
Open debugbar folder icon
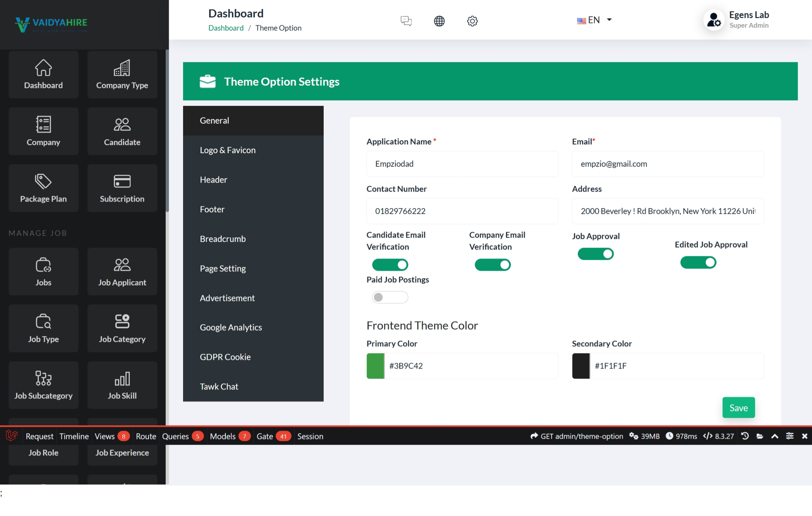759,436
